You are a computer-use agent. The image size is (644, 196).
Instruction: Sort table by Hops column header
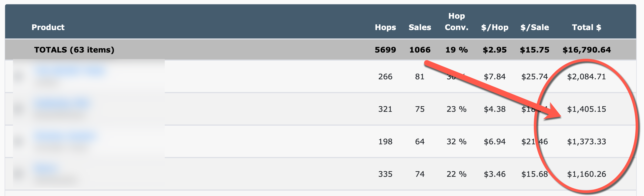(x=385, y=27)
